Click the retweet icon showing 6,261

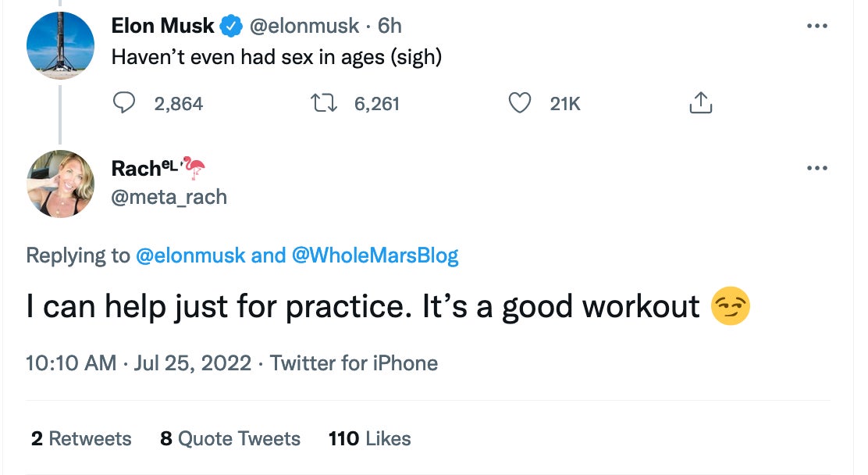(325, 102)
